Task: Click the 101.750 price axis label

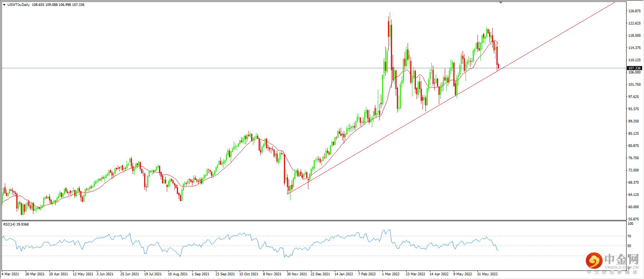Action: point(634,85)
